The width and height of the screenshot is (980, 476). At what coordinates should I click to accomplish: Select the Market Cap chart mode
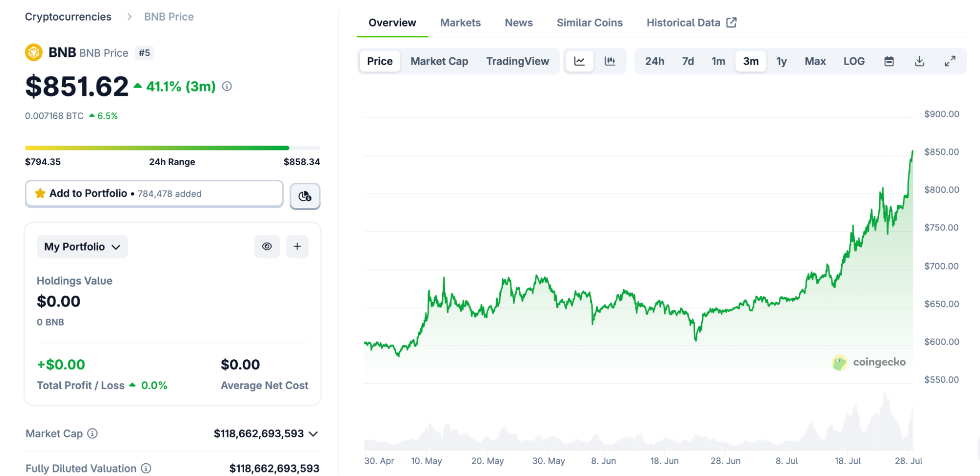point(439,61)
